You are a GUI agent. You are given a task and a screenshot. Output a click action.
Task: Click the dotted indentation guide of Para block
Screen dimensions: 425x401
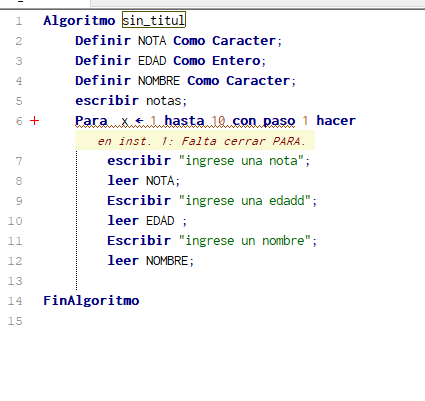(x=77, y=220)
